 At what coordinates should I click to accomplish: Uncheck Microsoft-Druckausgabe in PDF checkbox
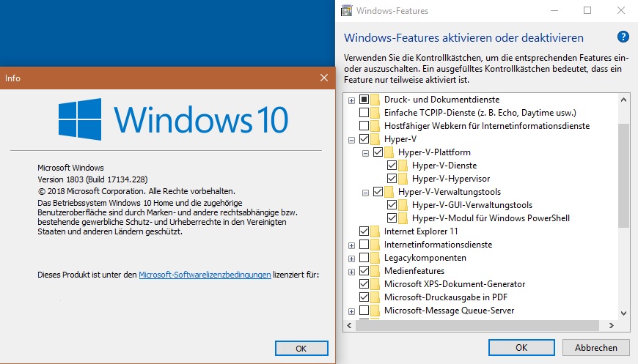tap(364, 297)
